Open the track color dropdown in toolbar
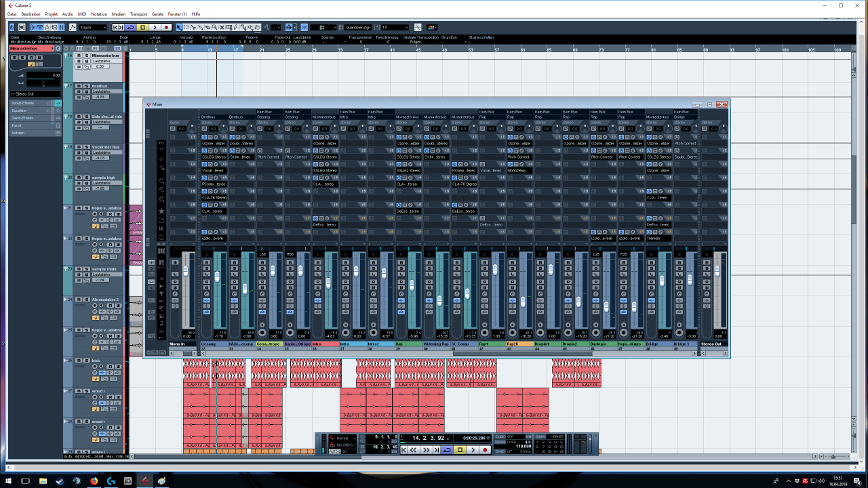 point(431,27)
